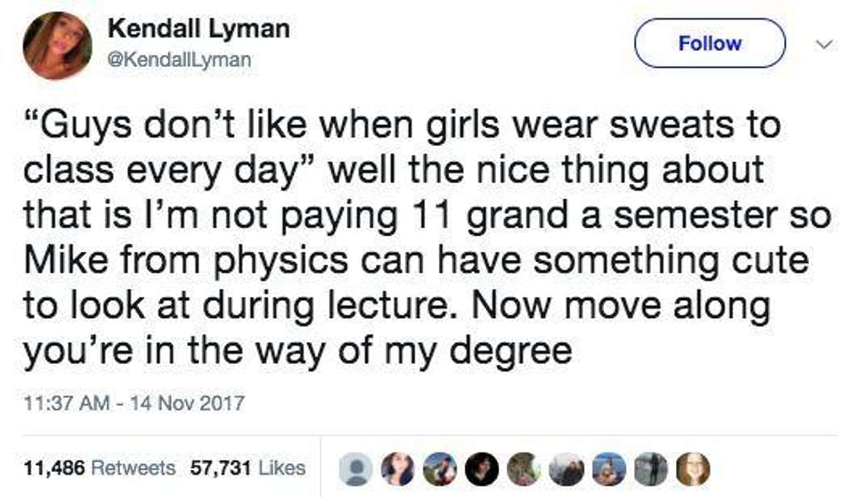Expand the tweet options chevron menu
Screen dimensions: 868x497
826,43
